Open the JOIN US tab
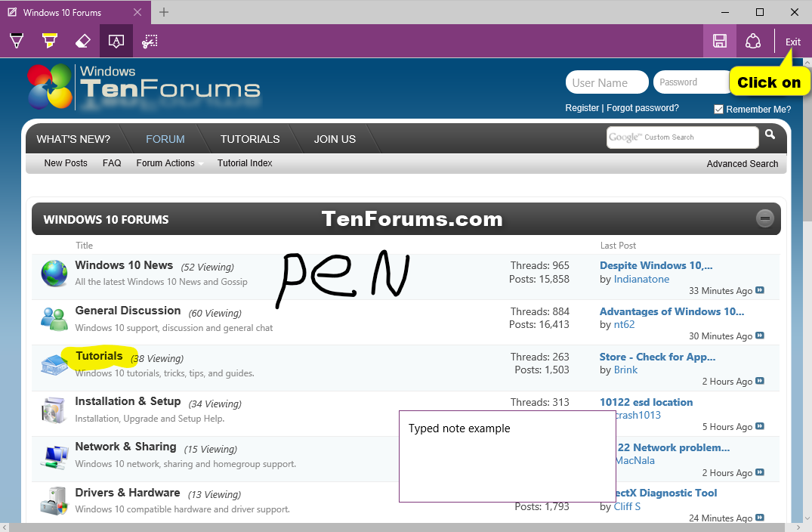Image resolution: width=812 pixels, height=532 pixels. (335, 139)
